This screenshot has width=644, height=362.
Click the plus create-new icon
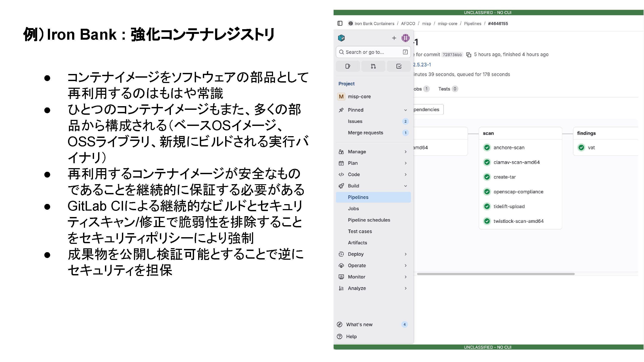394,38
